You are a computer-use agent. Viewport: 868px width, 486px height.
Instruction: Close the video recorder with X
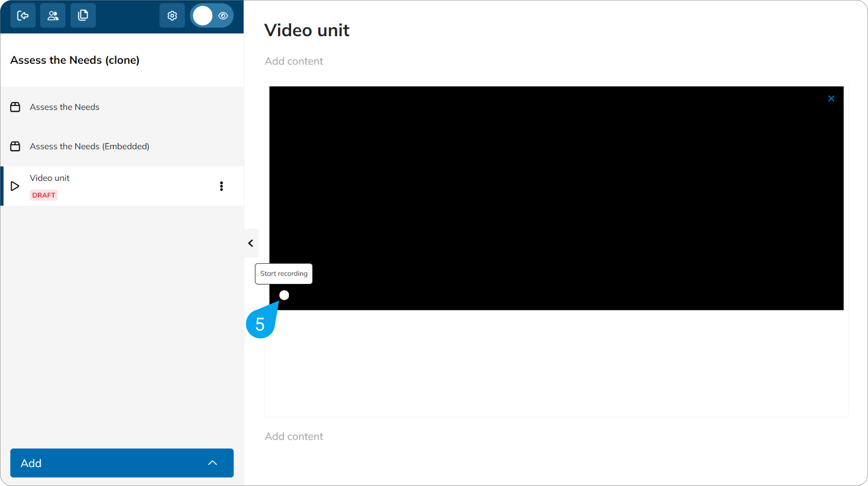(x=831, y=99)
